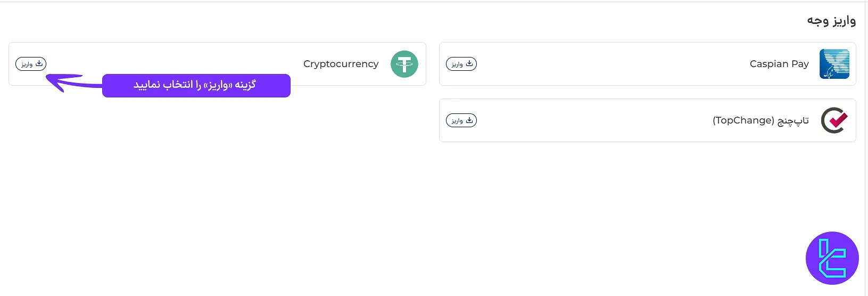Select the تاپ‌چنج (TopChange) label text
Viewport: 868px width, 296px height.
pos(760,120)
